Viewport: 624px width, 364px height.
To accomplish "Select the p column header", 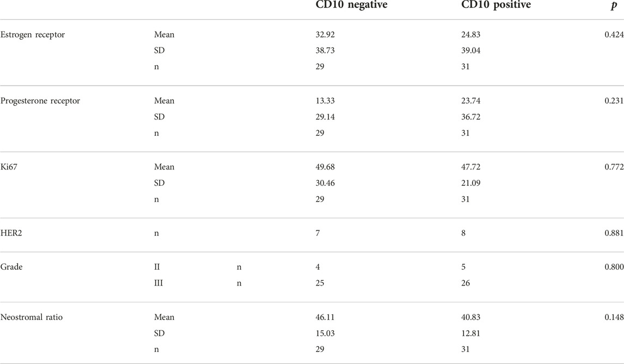I will [614, 5].
